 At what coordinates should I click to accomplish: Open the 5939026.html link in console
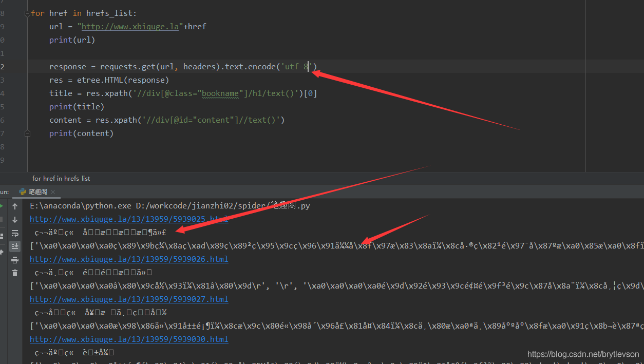(129, 259)
